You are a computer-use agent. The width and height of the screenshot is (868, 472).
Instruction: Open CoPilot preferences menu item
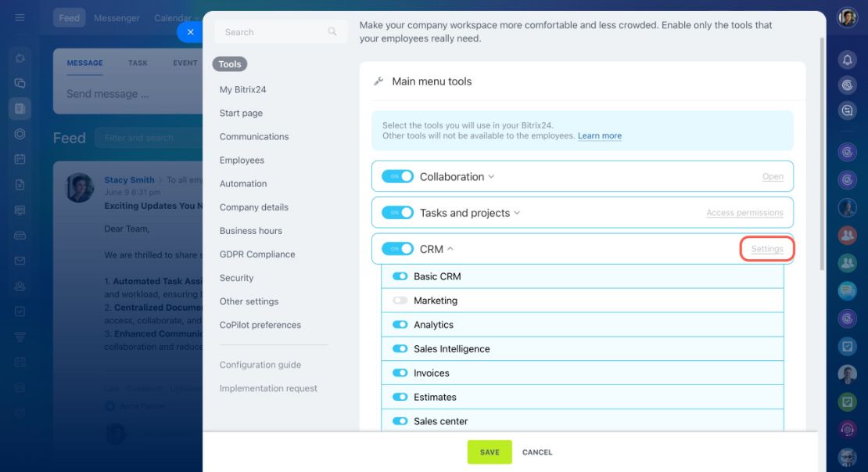coord(260,325)
